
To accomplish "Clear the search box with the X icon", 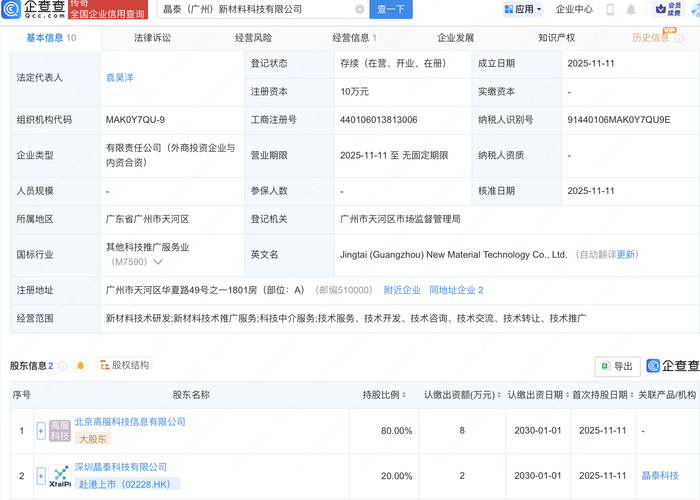I will coord(359,9).
